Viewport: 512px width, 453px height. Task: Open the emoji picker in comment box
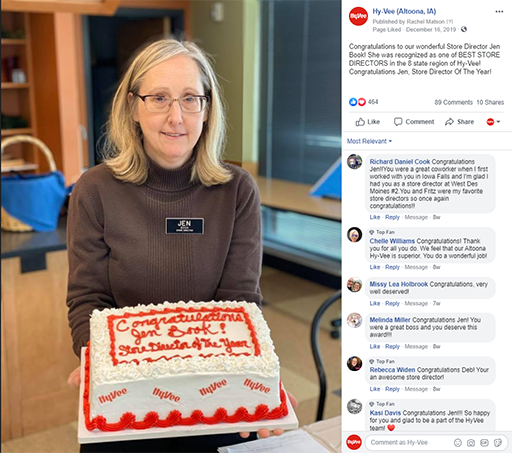click(458, 442)
